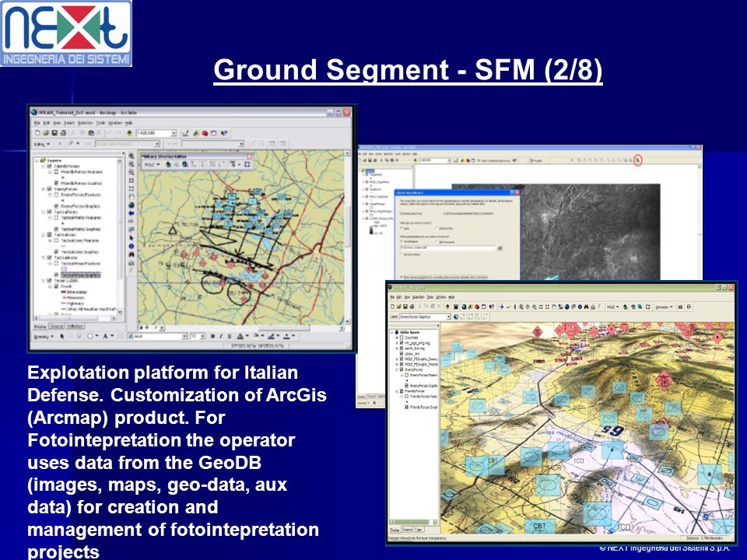Open the Drawing dropdown menu in ArcMap
The height and width of the screenshot is (560, 747).
[44, 337]
